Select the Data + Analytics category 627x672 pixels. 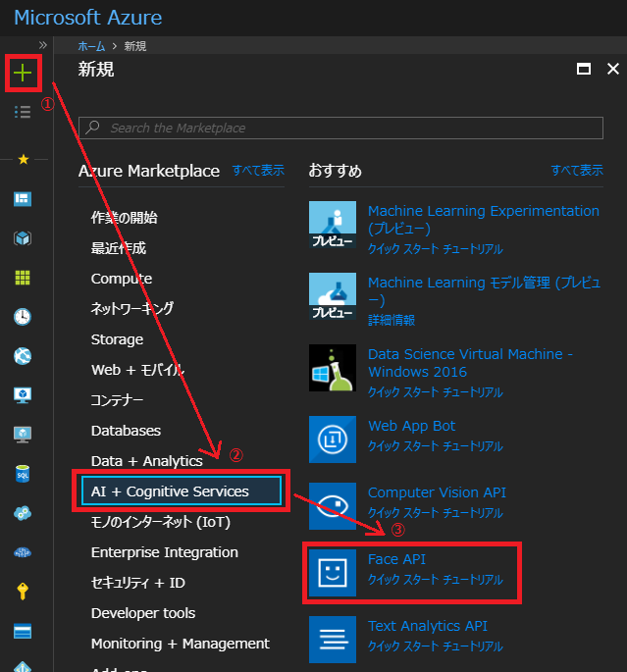click(146, 461)
